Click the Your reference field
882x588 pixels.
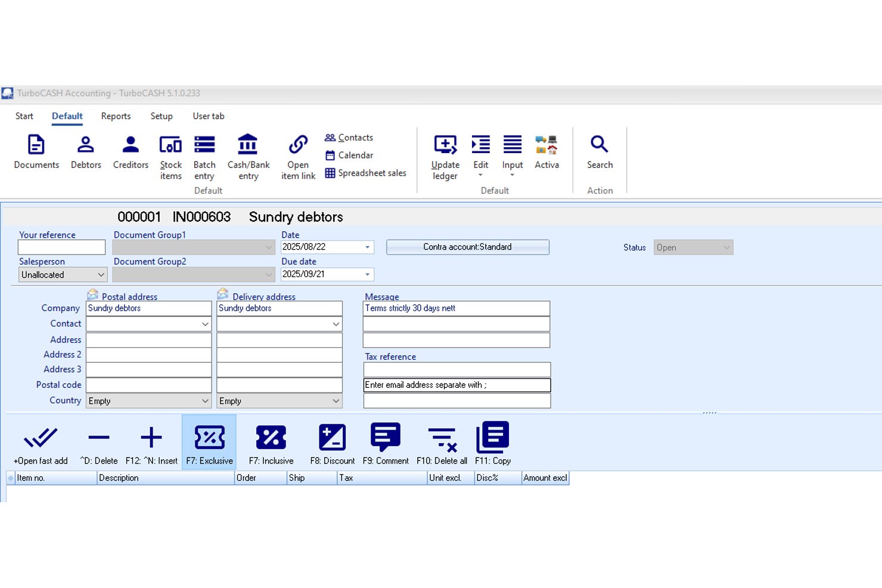coord(61,247)
